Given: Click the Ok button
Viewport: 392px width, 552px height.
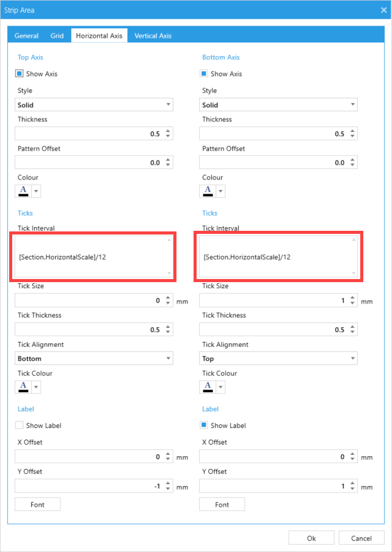Looking at the screenshot, I should pos(311,539).
